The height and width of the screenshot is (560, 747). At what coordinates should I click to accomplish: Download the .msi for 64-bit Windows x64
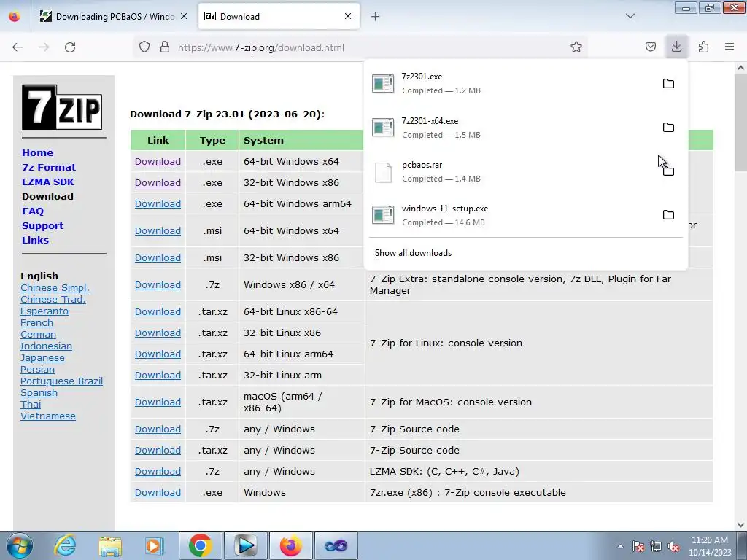158,230
